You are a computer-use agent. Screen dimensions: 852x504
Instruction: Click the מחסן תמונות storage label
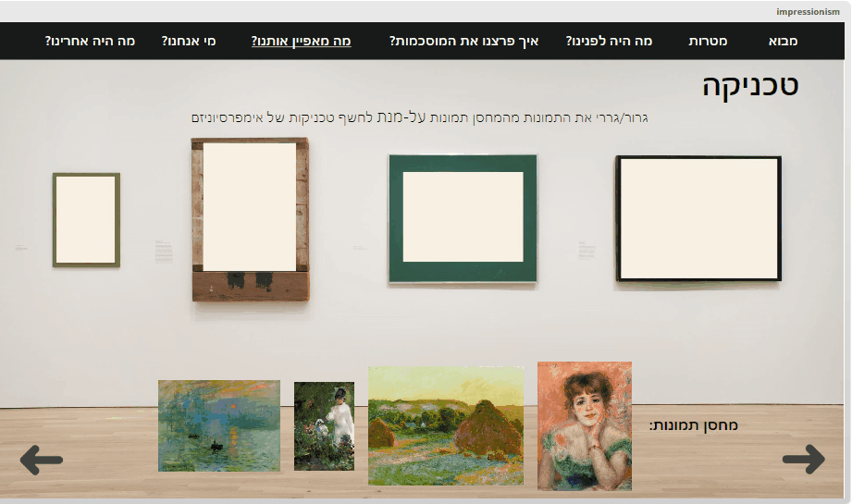pos(694,425)
